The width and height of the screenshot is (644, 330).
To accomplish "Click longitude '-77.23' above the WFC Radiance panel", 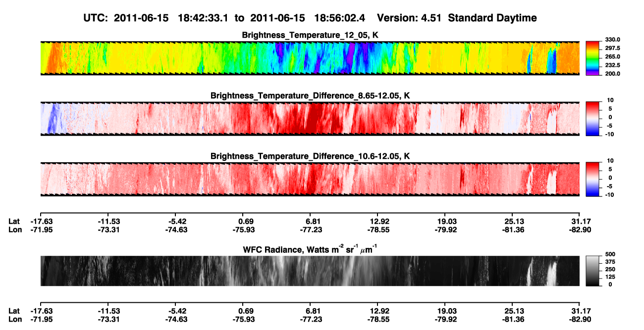I will pyautogui.click(x=311, y=229).
